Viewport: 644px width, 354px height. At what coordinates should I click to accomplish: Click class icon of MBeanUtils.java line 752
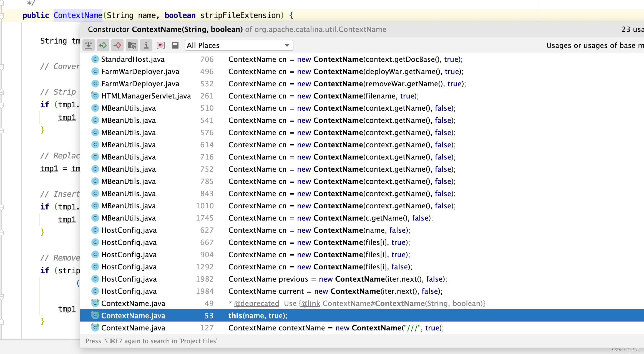[95, 169]
